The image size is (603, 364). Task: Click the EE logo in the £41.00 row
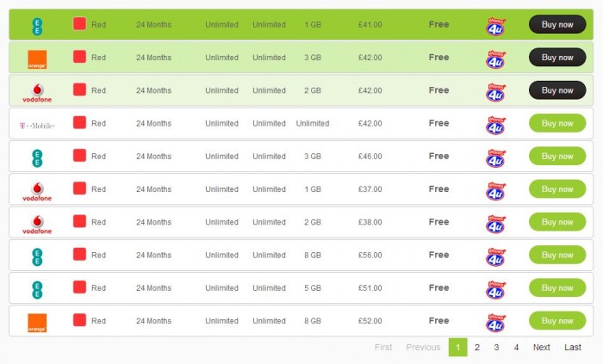(x=37, y=25)
